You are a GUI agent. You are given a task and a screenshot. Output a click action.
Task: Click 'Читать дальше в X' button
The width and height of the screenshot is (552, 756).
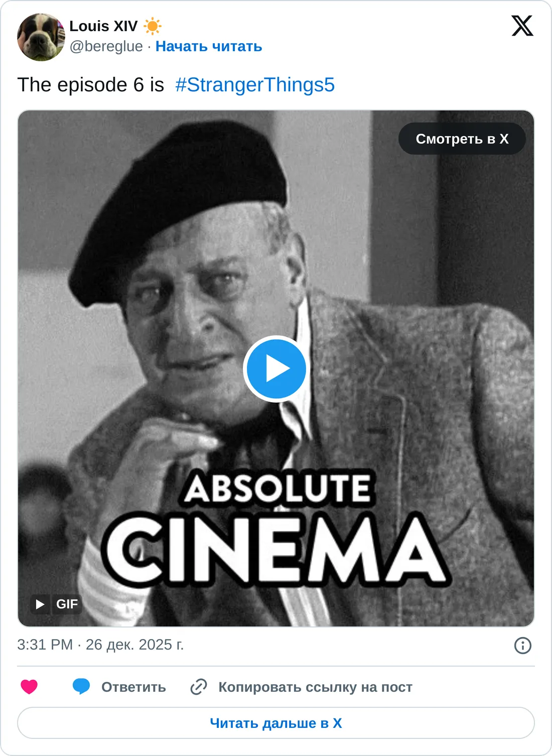click(276, 723)
